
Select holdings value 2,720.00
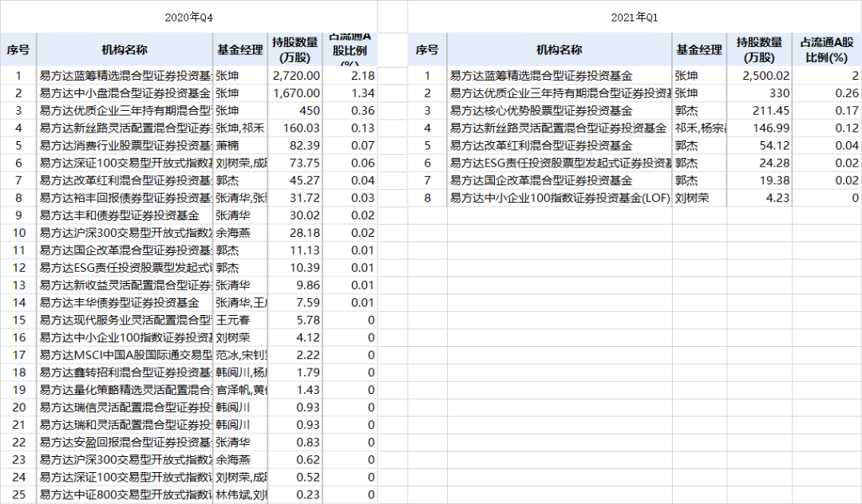(295, 76)
